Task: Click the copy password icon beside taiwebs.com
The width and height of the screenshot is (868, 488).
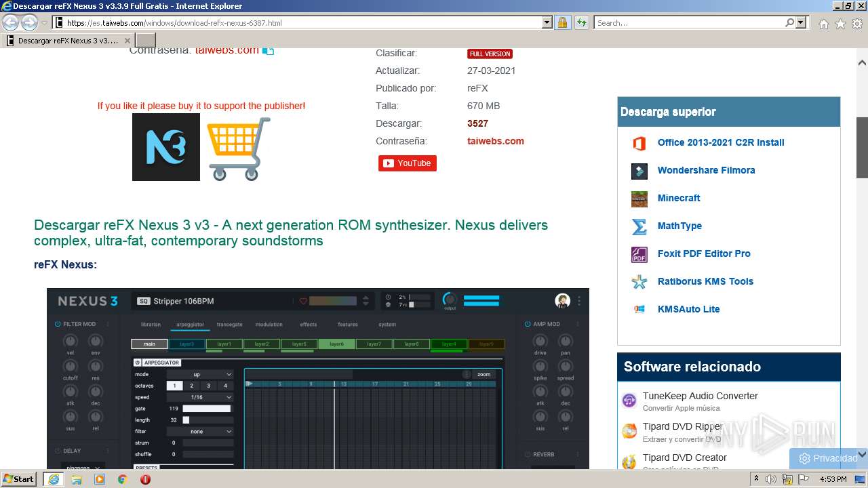Action: point(269,51)
